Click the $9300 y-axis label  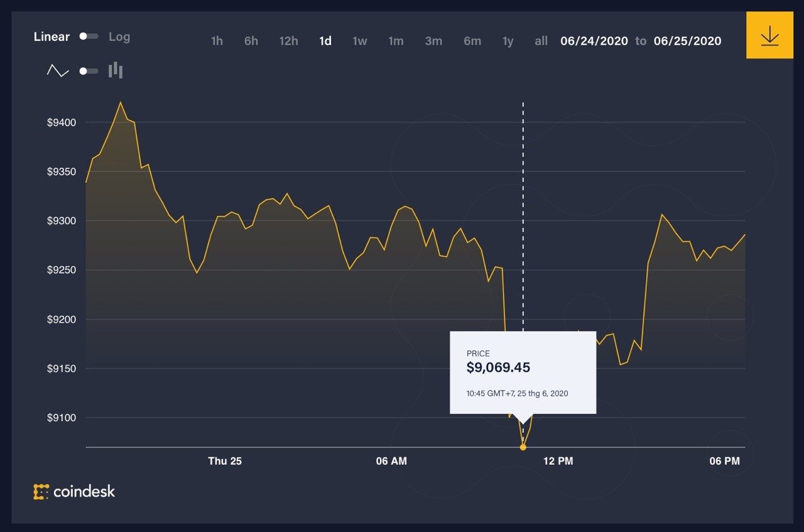pos(62,220)
